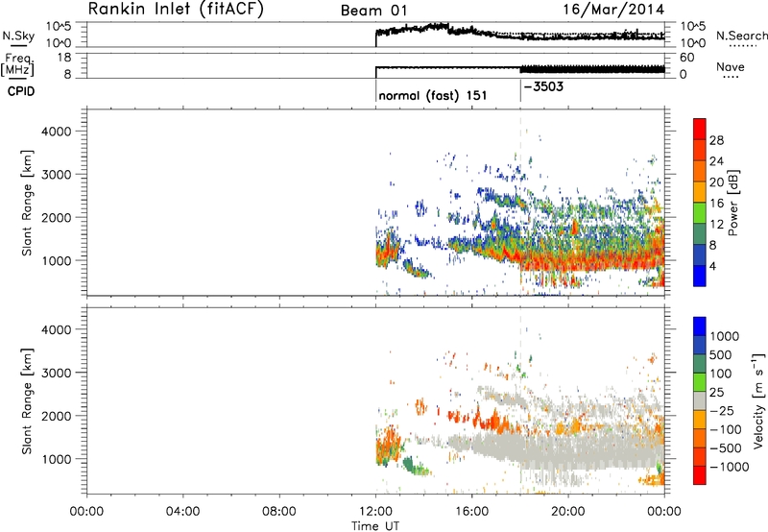Click the 'Freq. [MHz]' axis label
Screen dimensions: 768x532
pyautogui.click(x=18, y=64)
